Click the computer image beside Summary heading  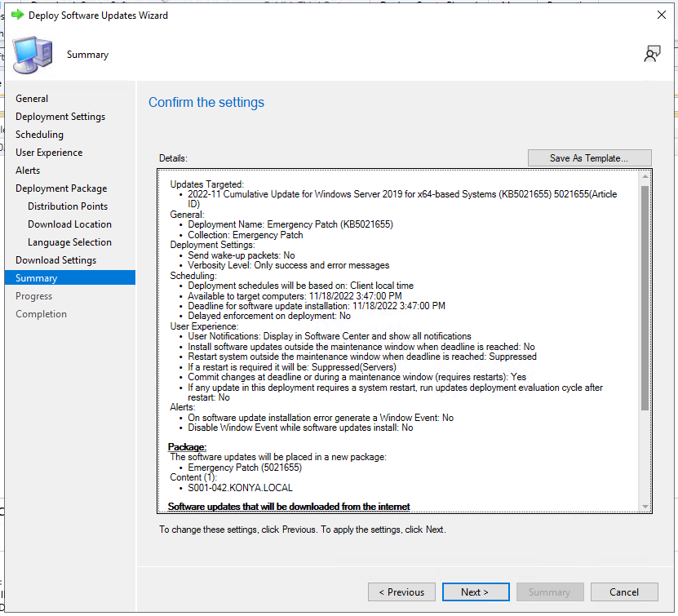(33, 55)
